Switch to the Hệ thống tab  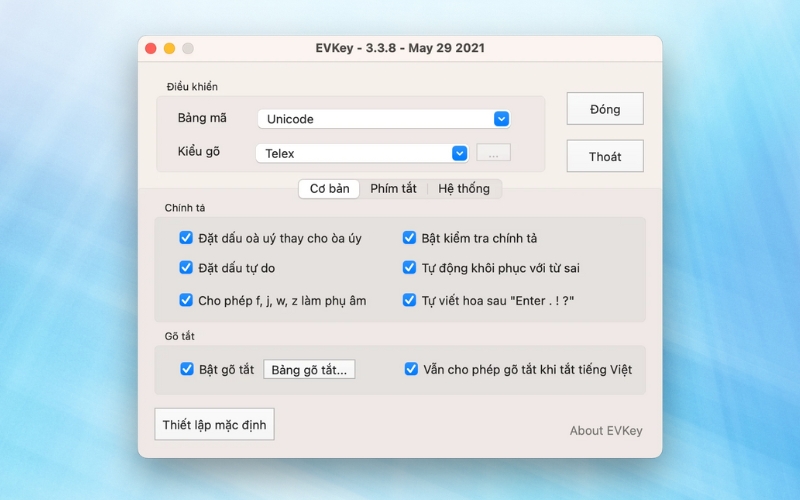click(464, 189)
